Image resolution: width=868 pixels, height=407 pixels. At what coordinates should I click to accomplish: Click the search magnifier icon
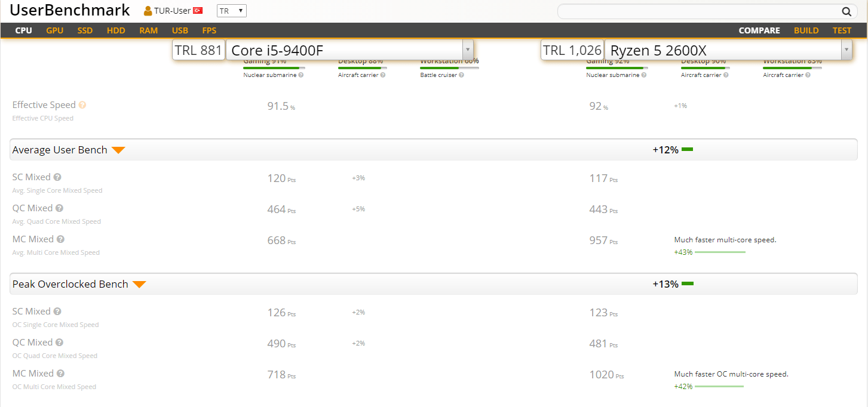tap(846, 11)
